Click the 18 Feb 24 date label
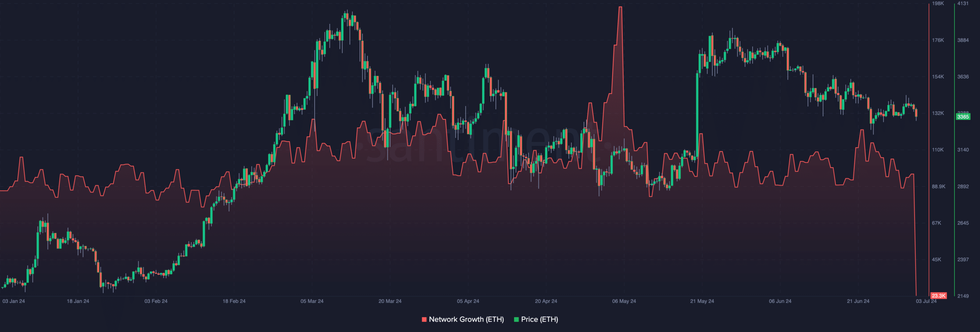This screenshot has height=332, width=980. [234, 301]
